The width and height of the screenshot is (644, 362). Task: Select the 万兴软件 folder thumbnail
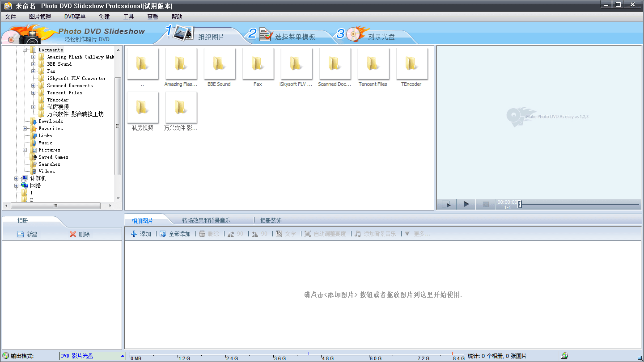[181, 107]
